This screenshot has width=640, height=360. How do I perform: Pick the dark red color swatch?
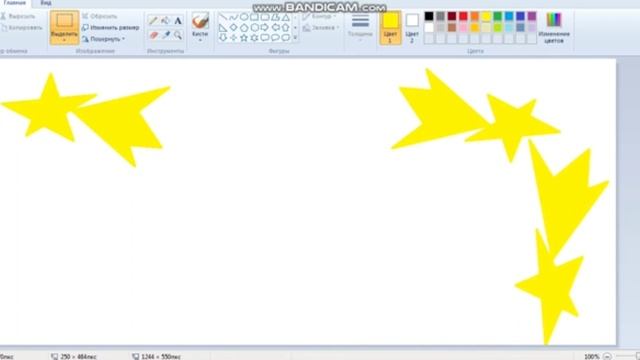click(x=452, y=16)
